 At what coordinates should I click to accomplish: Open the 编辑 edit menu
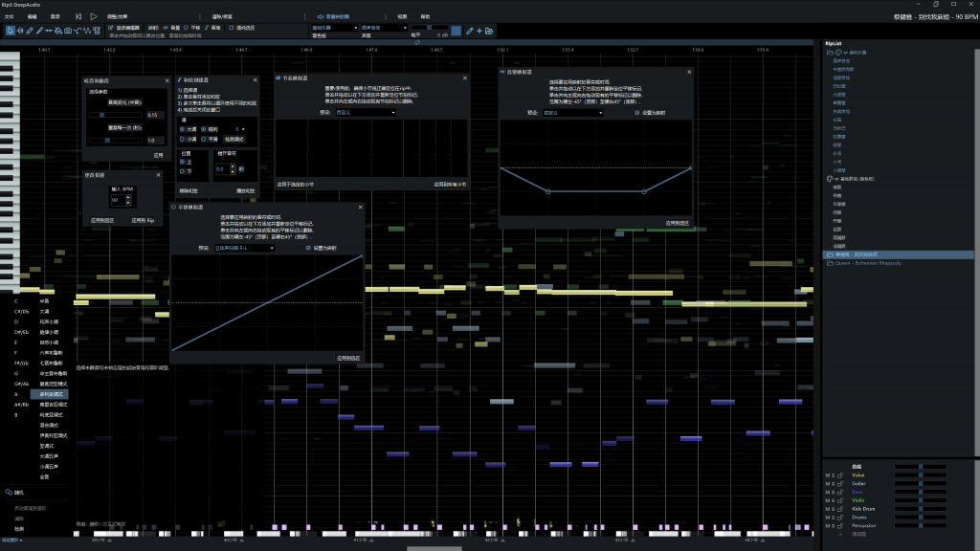pos(32,17)
